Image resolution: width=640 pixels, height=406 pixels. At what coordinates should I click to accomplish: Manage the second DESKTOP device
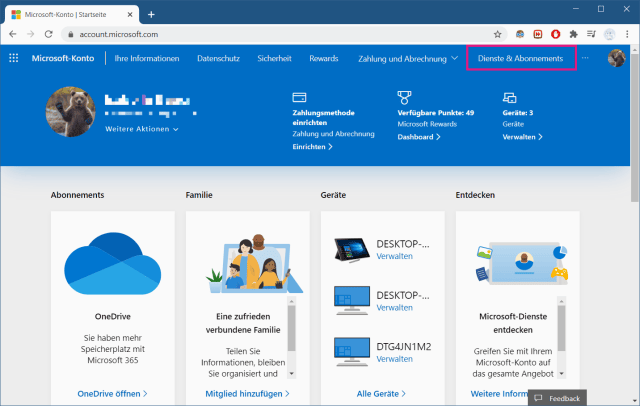[x=394, y=308]
